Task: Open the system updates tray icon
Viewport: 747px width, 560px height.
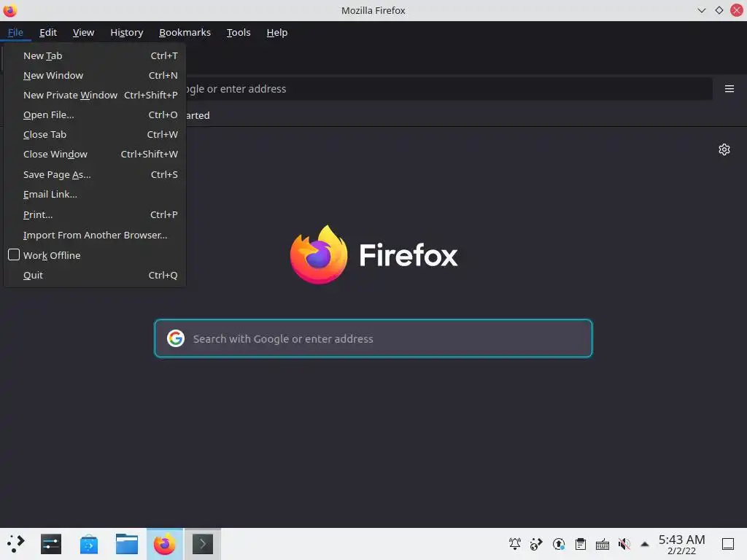Action: pyautogui.click(x=558, y=544)
